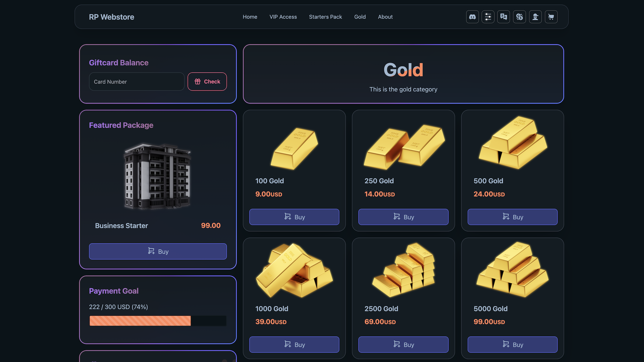Buy the 2500 Gold package
This screenshot has height=362, width=644.
(403, 345)
